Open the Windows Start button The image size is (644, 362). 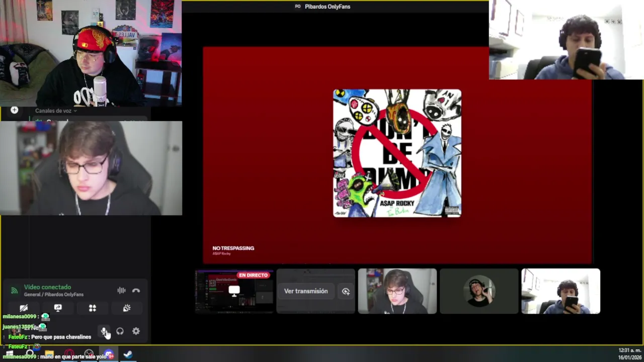click(x=9, y=355)
